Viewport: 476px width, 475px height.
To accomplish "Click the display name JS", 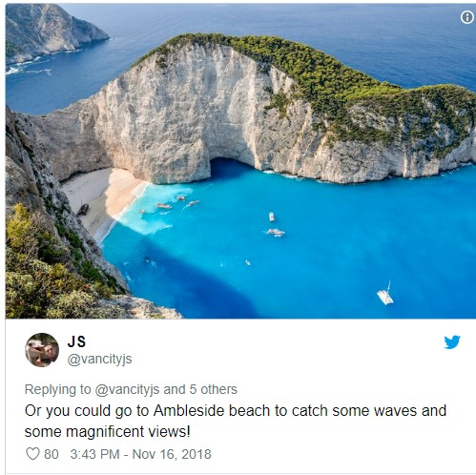I will (76, 341).
